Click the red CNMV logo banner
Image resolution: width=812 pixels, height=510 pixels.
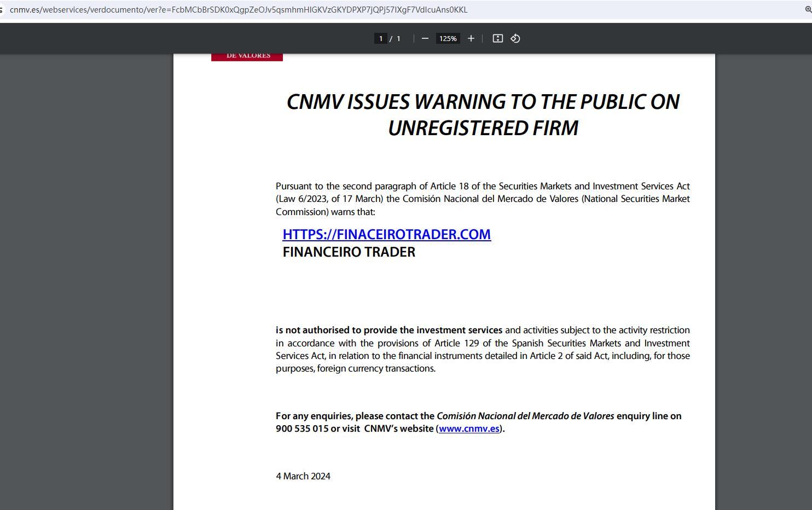(247, 56)
